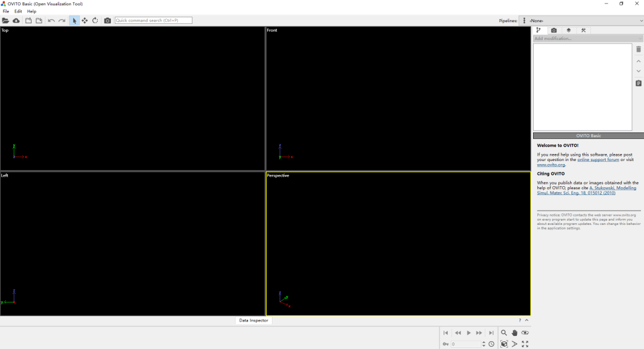The height and width of the screenshot is (349, 644).
Task: Click the Top viewport caption label
Action: click(5, 30)
